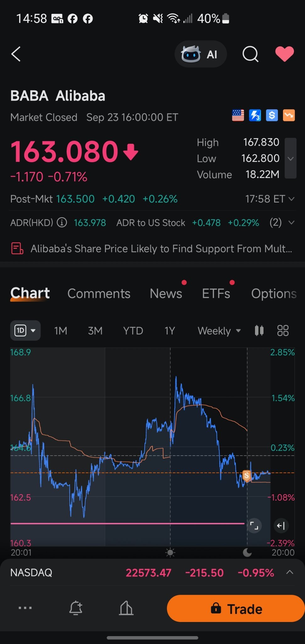This screenshot has width=305, height=644.
Task: Tap the sun market-open marker
Action: click(170, 552)
